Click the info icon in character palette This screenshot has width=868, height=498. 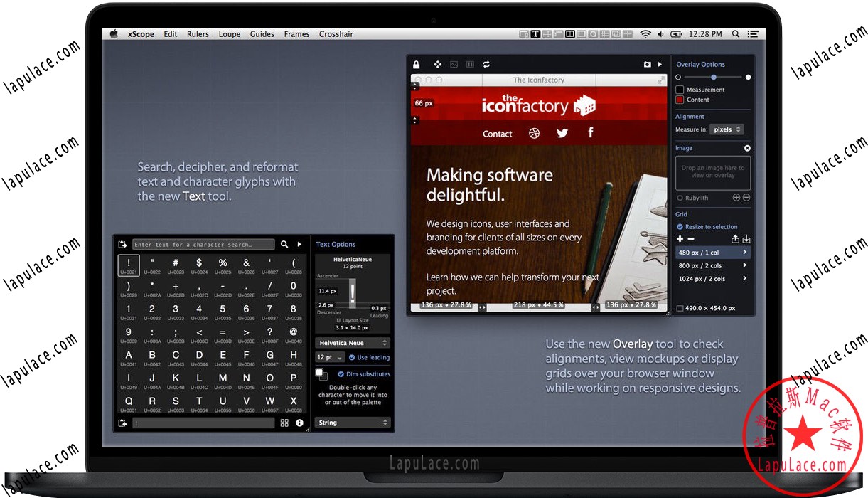[x=299, y=423]
